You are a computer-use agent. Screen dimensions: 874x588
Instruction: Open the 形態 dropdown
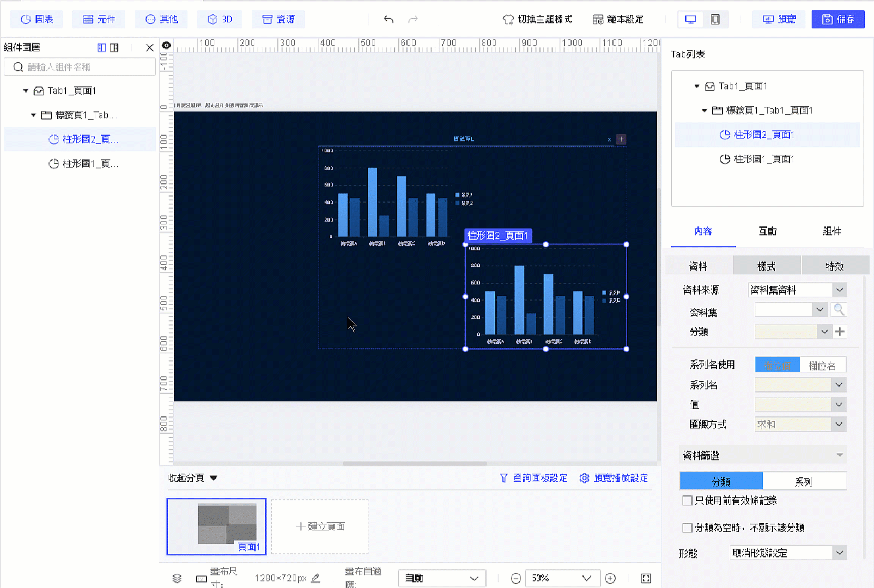pyautogui.click(x=788, y=553)
